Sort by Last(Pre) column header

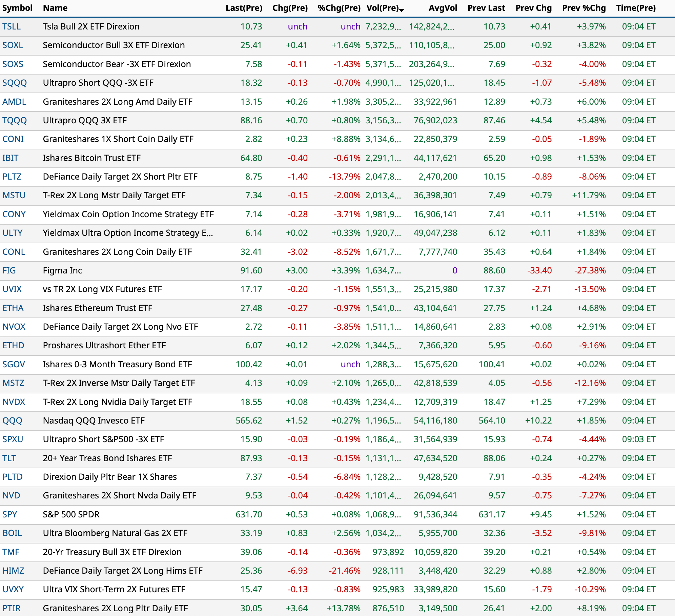point(244,8)
